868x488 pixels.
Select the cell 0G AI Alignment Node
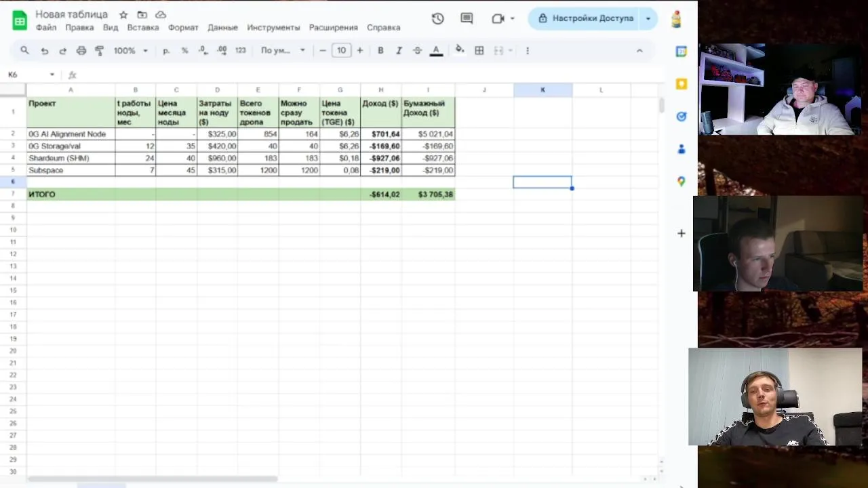pos(71,134)
